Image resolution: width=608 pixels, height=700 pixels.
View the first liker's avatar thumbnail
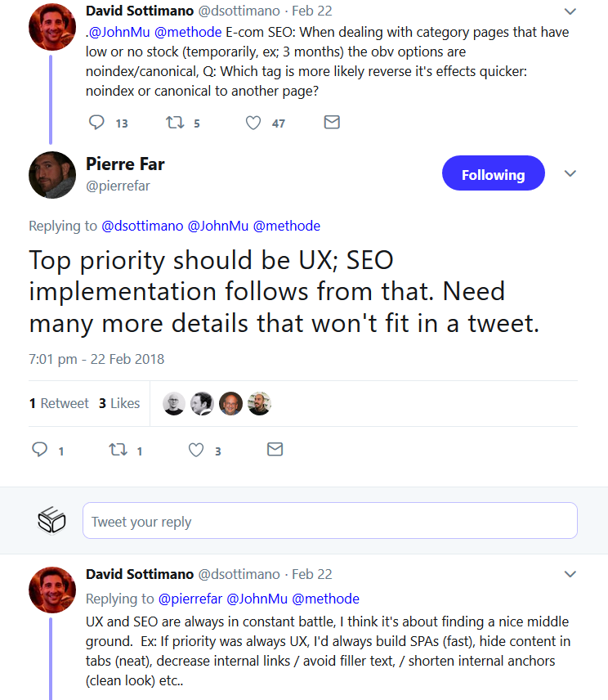(x=173, y=402)
